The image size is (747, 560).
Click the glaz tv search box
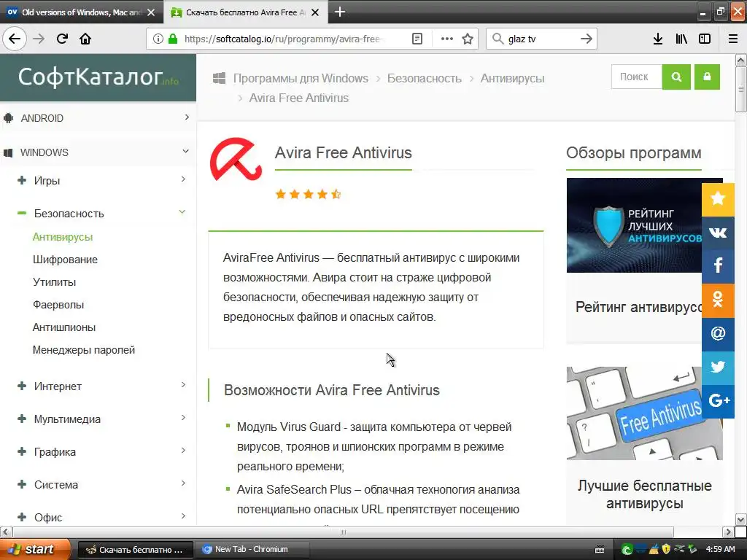click(x=541, y=39)
